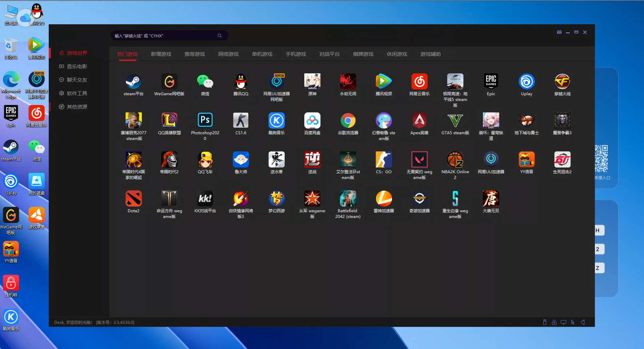Click the search magnifier icon
644x349 pixels.
point(220,36)
